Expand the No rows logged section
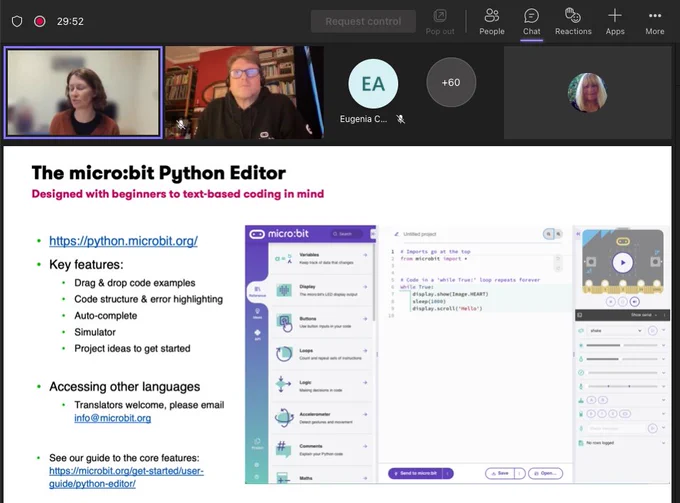The image size is (680, 503). coord(664,443)
